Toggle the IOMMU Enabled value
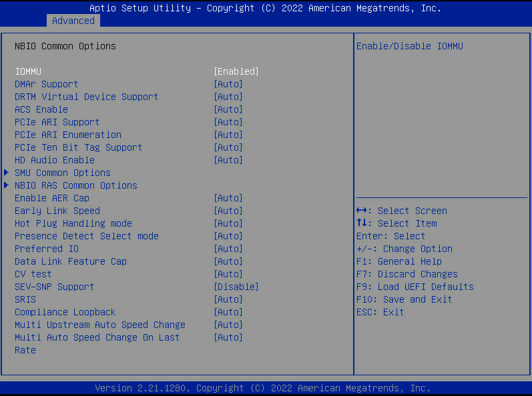Screen dimensions: 532x396 pyautogui.click(x=236, y=71)
